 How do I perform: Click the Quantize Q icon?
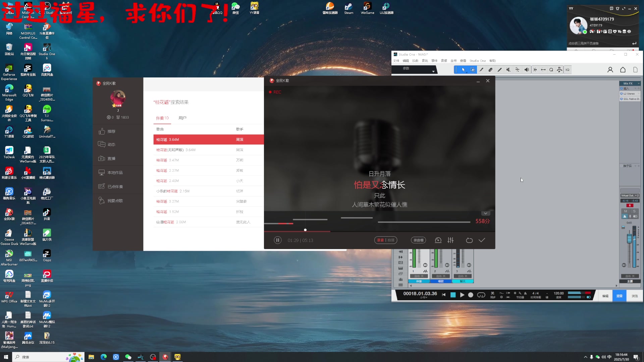pos(551,70)
